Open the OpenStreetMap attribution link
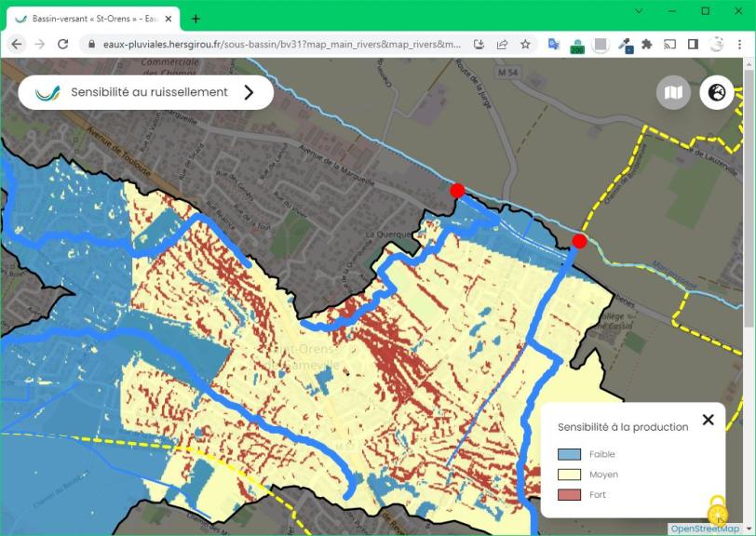Viewport: 756px width, 536px height. 705,529
